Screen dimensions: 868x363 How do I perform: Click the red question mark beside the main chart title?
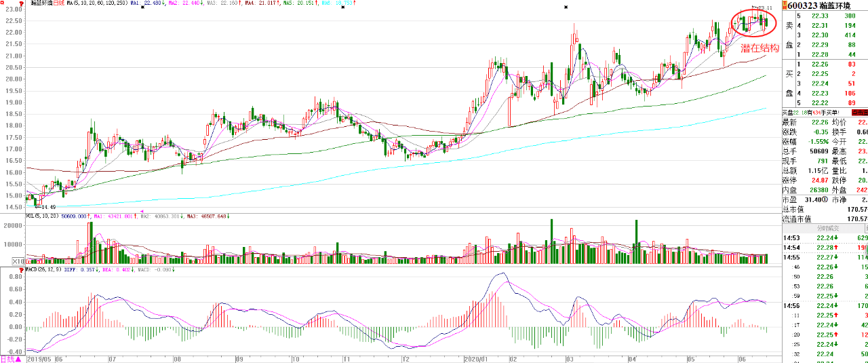(x=22, y=3)
